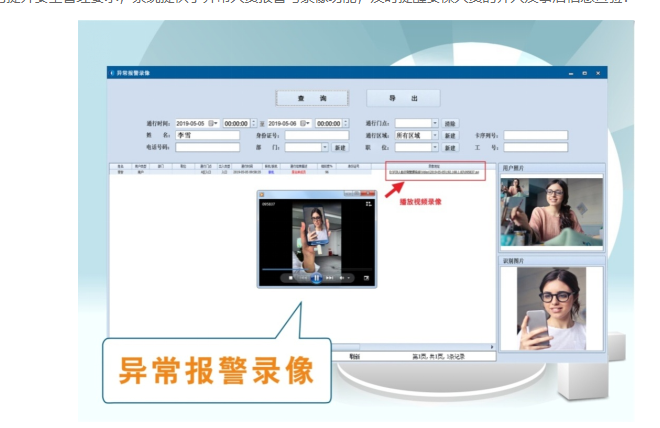Screen dimensions: 660x428
Task: Expand the 通行区域 dropdown showing 所有区域
Action: point(435,135)
